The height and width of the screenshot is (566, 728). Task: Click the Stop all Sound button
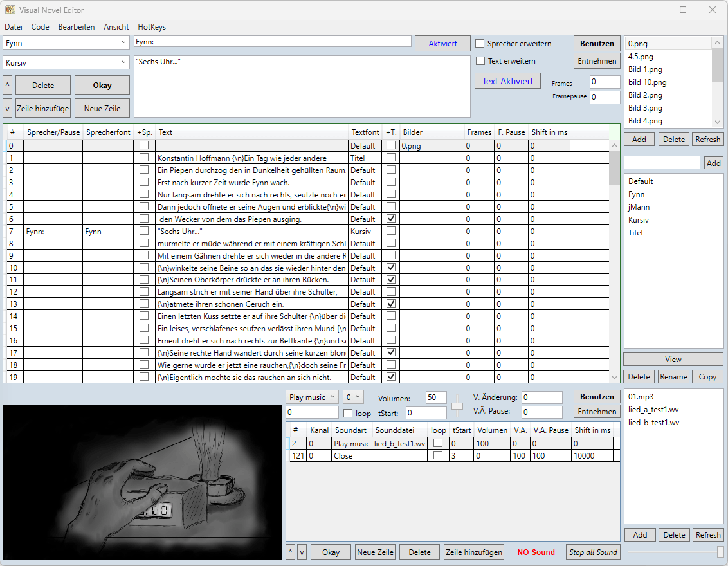[x=594, y=552]
